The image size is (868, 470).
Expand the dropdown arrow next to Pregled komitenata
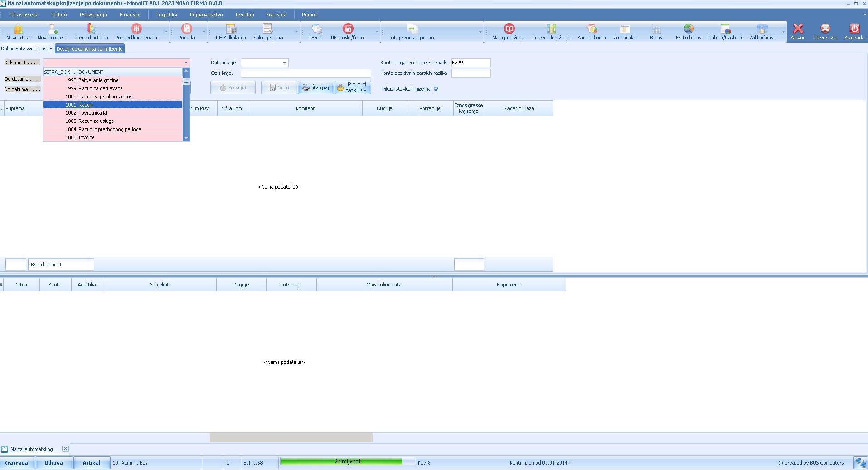(166, 32)
